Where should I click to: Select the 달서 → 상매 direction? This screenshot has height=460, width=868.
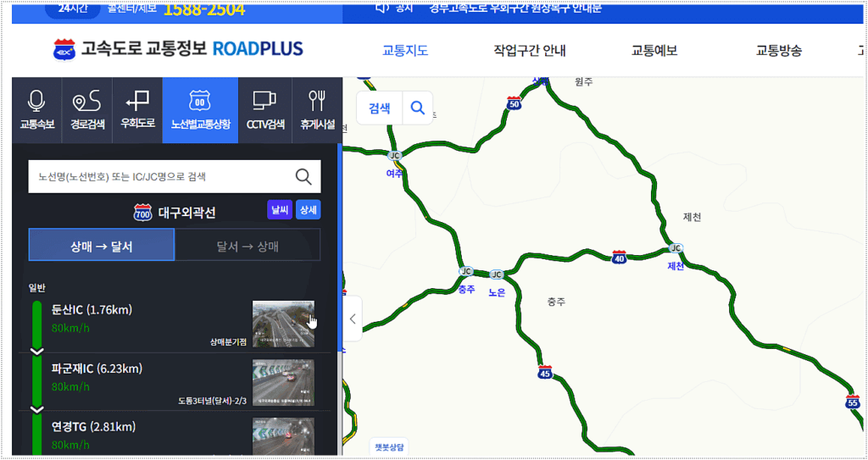[248, 245]
